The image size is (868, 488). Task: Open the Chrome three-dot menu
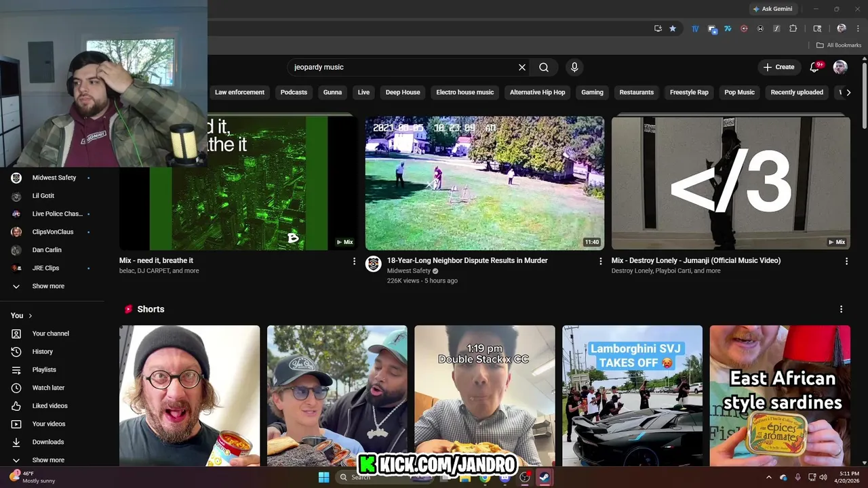858,28
